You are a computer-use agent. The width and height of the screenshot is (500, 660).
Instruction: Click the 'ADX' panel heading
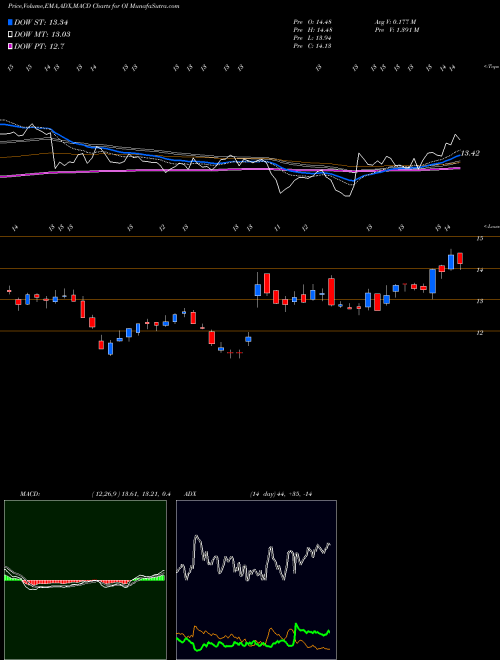pyautogui.click(x=191, y=494)
